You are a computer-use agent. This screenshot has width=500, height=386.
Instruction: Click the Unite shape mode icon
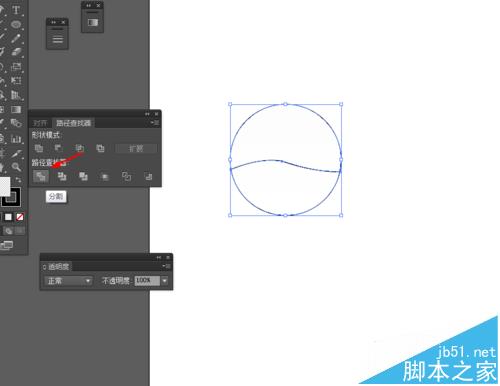click(39, 148)
